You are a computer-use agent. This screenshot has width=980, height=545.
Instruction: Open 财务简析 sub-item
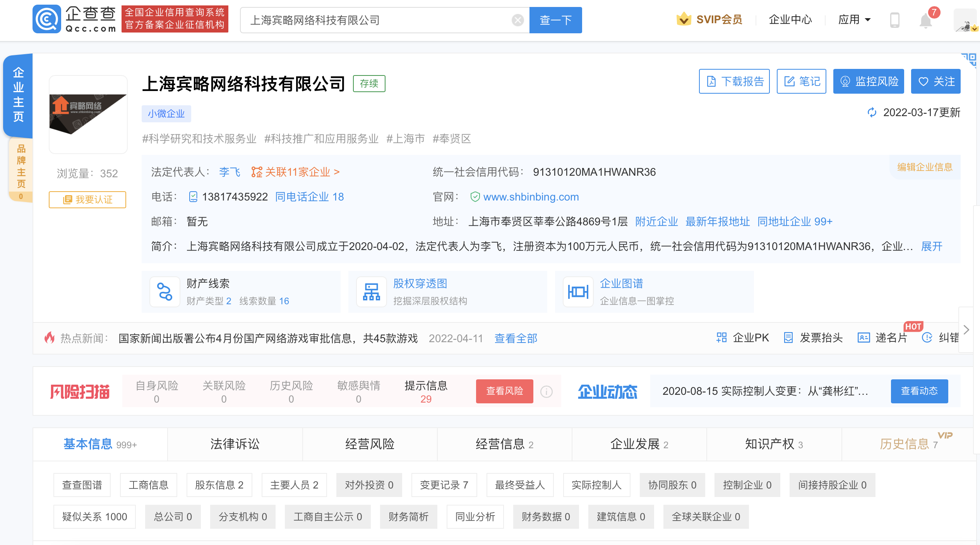[409, 517]
